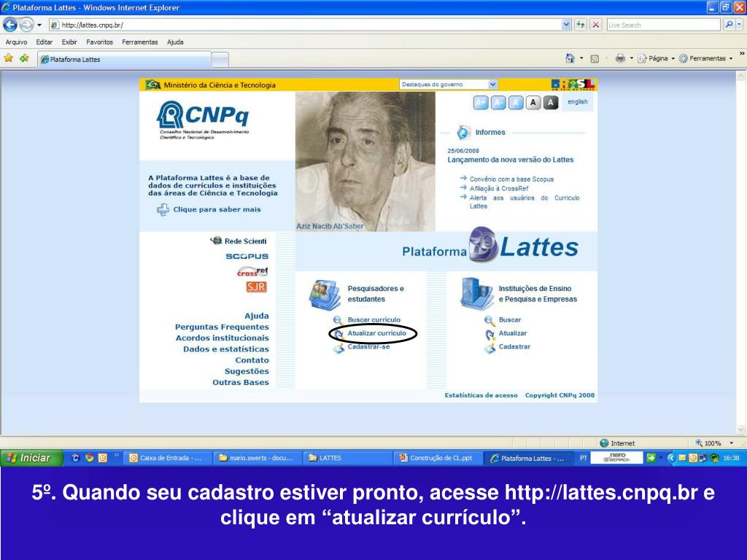
Task: Open the Arquivo menu
Action: coord(16,42)
